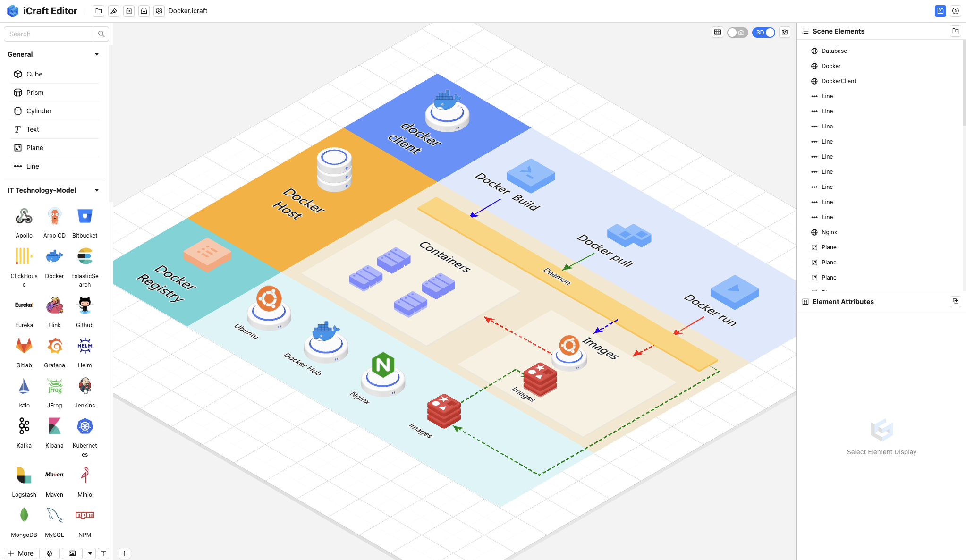Select the ElasticSearch model icon

coord(85,256)
